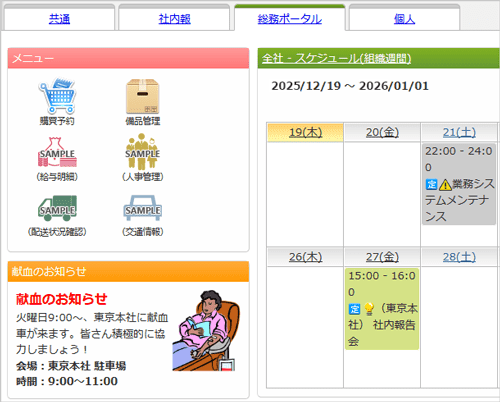The height and width of the screenshot is (402, 500).
Task: Switch to the 共通 tab
Action: (x=59, y=19)
